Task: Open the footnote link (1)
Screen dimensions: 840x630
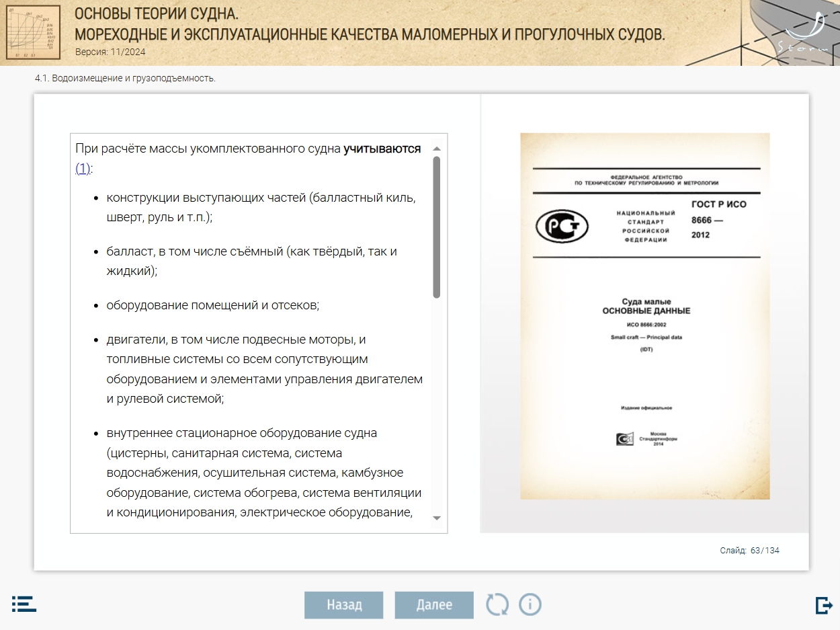Action: (x=83, y=169)
